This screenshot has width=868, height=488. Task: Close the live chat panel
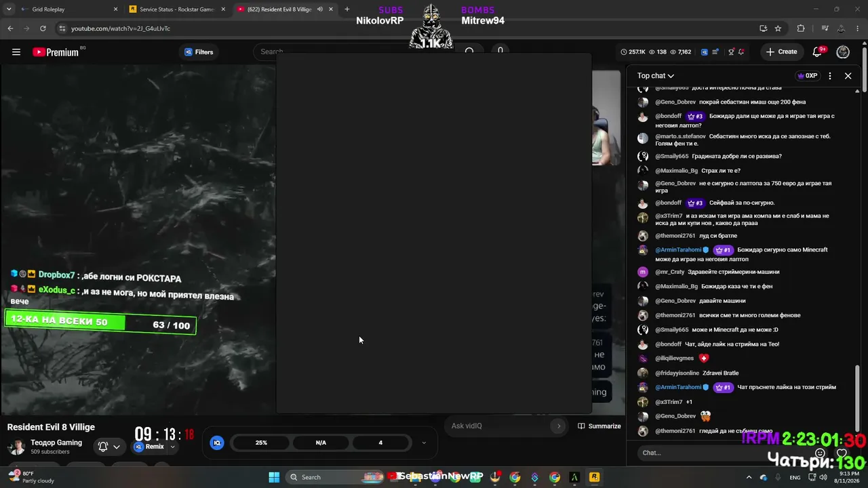point(848,76)
